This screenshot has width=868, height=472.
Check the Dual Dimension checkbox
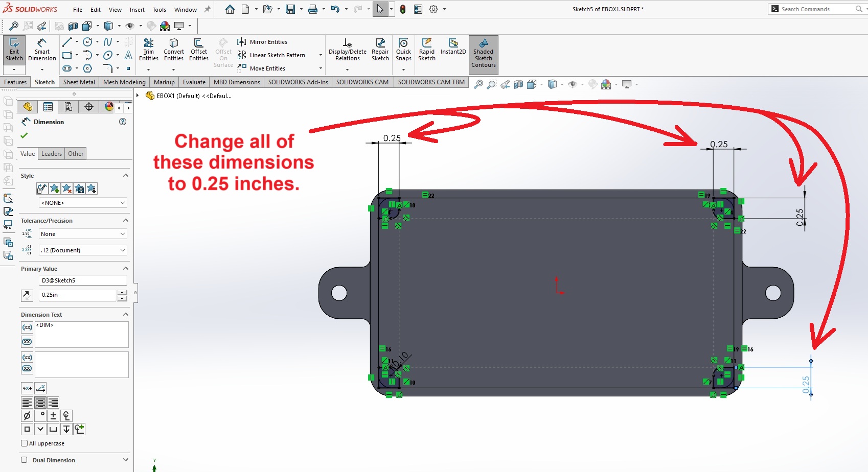[x=24, y=460]
